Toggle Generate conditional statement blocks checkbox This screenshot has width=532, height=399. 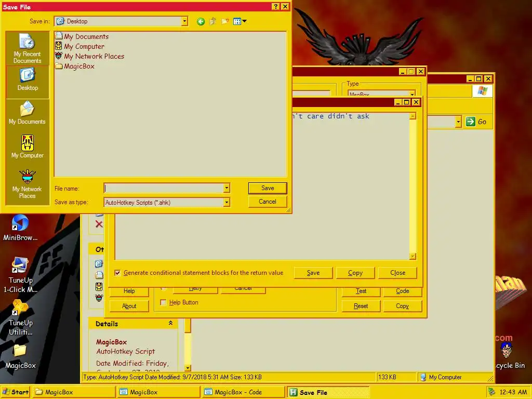coord(117,273)
